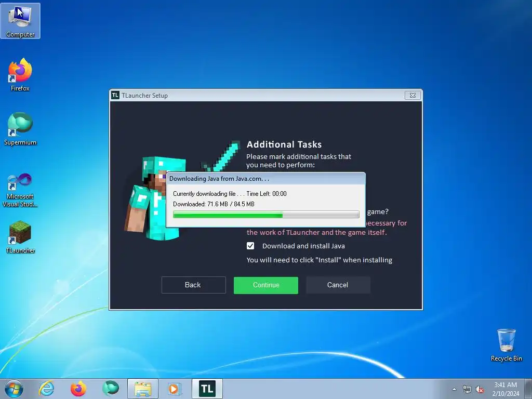532x399 pixels.
Task: Click the Back button in setup
Action: coord(193,285)
